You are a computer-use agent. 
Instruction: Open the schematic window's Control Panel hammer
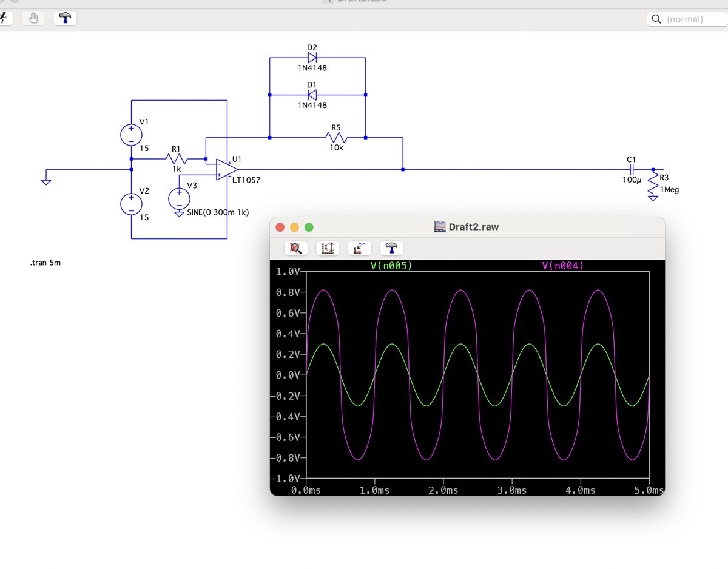tap(65, 18)
